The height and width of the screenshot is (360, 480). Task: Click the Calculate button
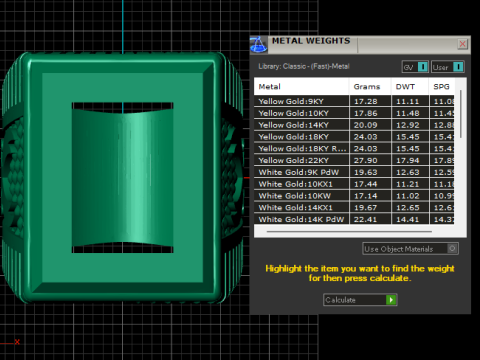point(360,300)
